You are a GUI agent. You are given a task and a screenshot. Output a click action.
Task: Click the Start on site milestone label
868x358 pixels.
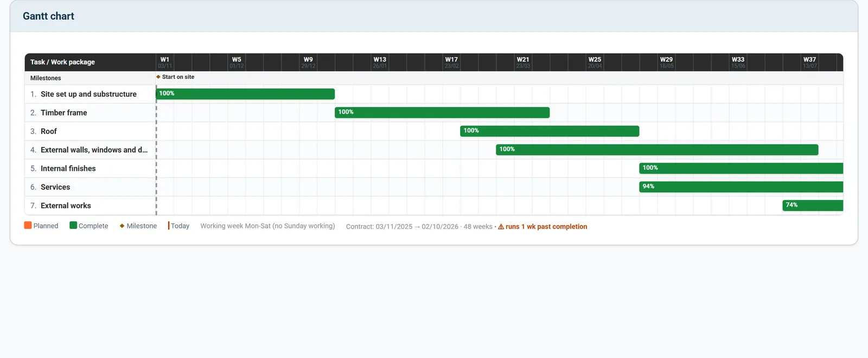(x=178, y=77)
